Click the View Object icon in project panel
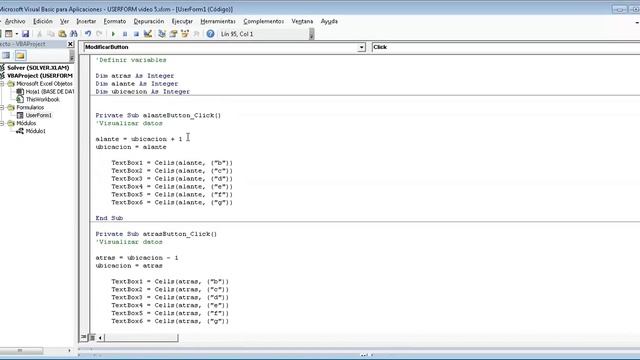The width and height of the screenshot is (640, 360). (x=6, y=56)
